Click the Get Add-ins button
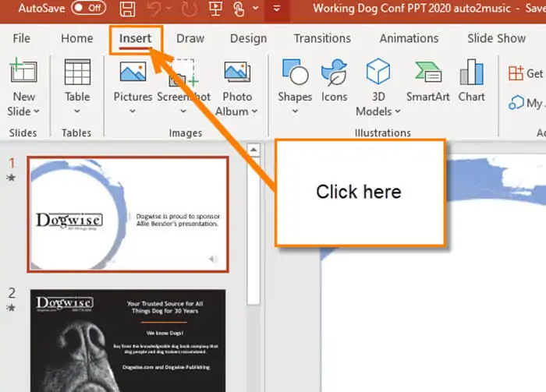546x392 pixels. click(x=526, y=73)
